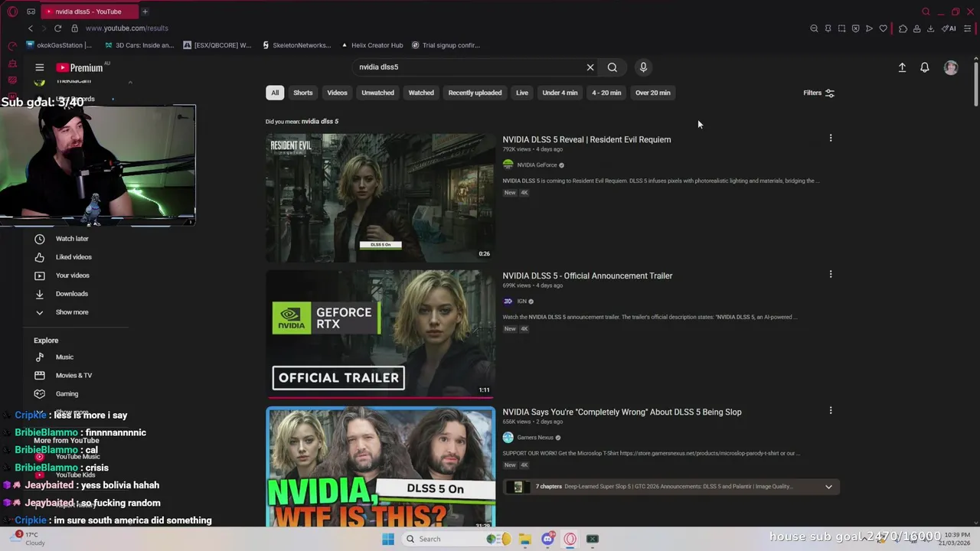Open the Opera GX taskbar icon
Viewport: 980px width, 551px height.
point(570,539)
